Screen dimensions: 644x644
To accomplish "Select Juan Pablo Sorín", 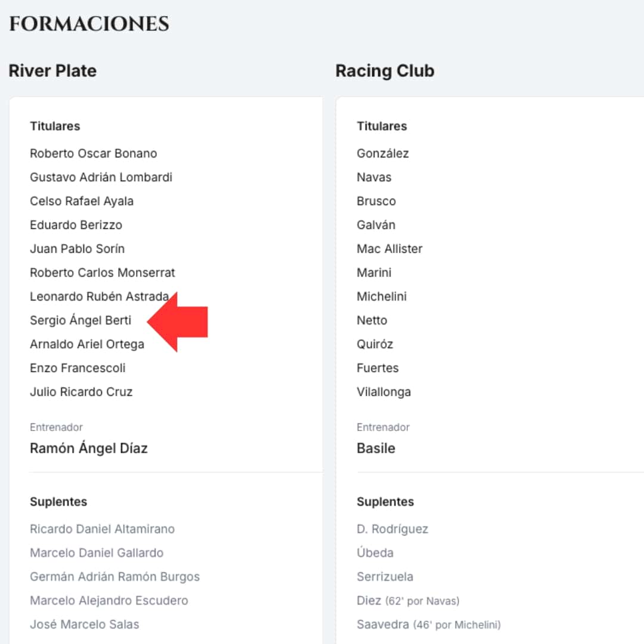I will coord(78,249).
